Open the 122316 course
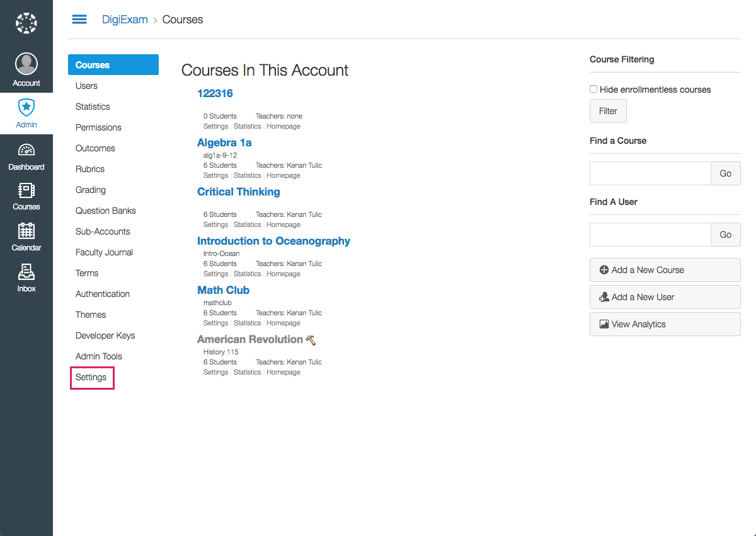 coord(215,93)
